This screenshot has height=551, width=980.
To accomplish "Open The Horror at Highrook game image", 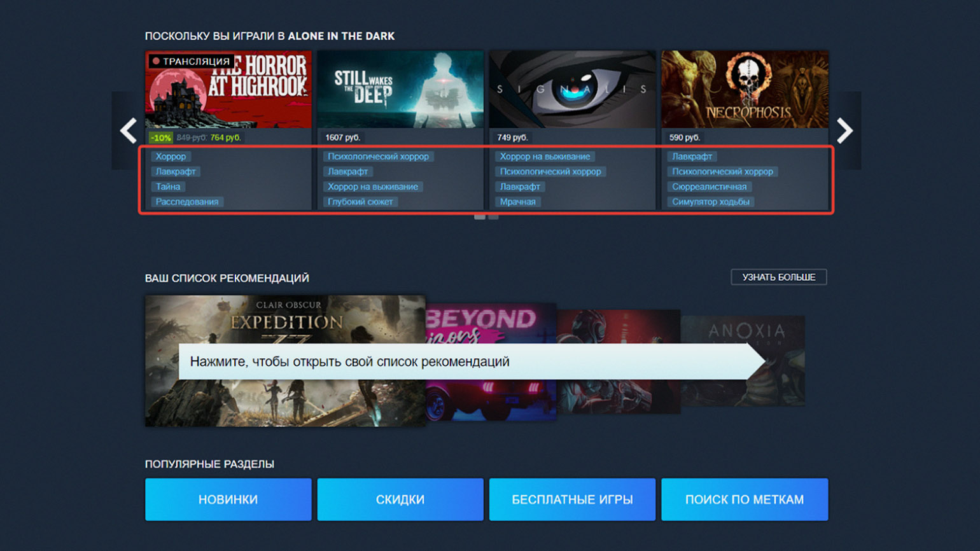I will point(228,90).
